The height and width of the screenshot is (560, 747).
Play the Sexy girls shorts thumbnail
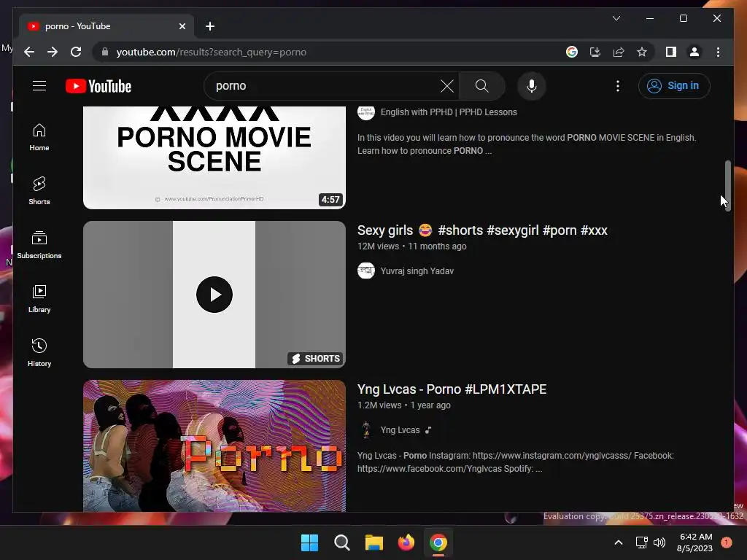214,295
